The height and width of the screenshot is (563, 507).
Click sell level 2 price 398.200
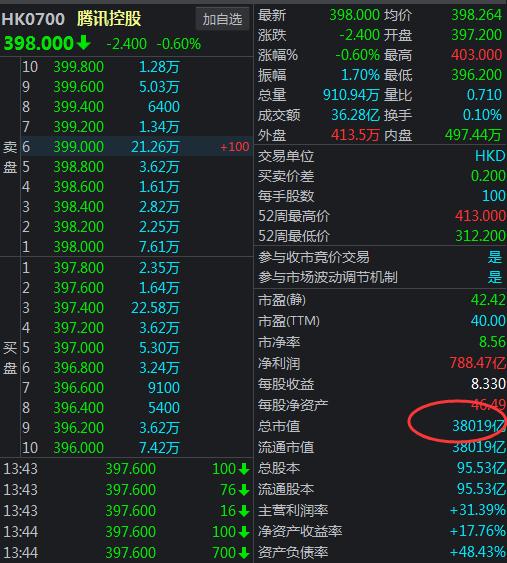pyautogui.click(x=79, y=227)
